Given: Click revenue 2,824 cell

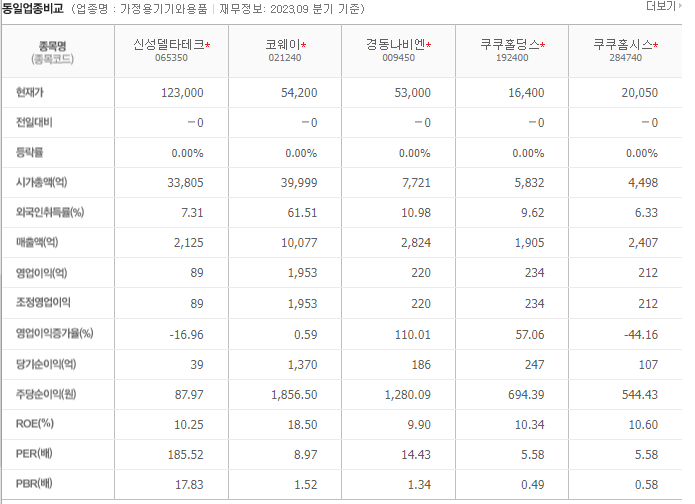Looking at the screenshot, I should [416, 243].
